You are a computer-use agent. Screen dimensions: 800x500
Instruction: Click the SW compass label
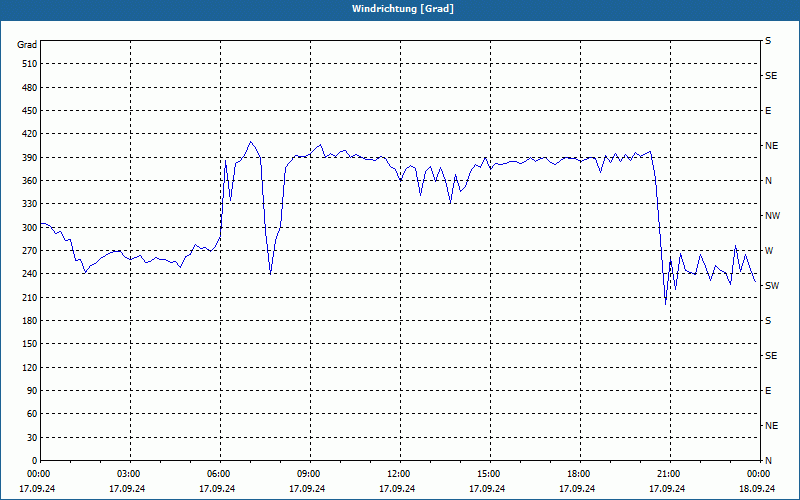[772, 286]
